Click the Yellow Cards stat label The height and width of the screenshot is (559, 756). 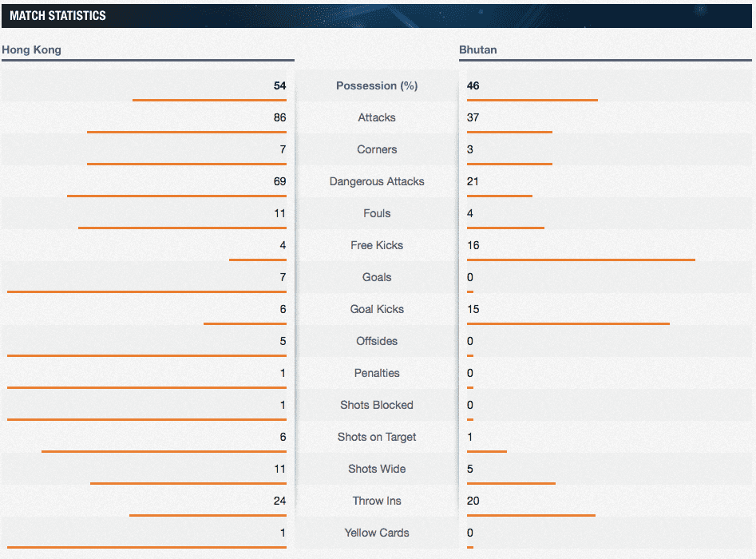point(377,533)
